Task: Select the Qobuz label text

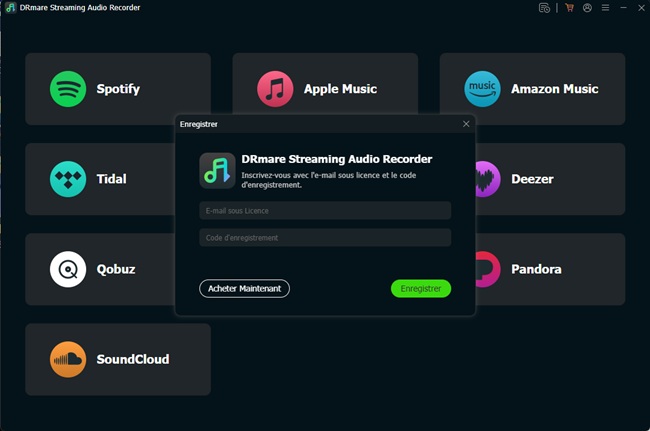Action: coord(116,269)
